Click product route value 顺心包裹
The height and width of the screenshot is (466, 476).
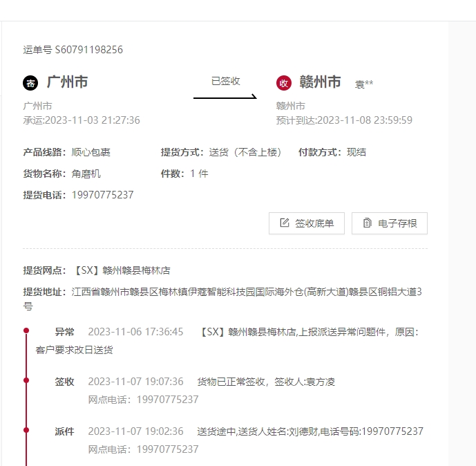pyautogui.click(x=91, y=152)
